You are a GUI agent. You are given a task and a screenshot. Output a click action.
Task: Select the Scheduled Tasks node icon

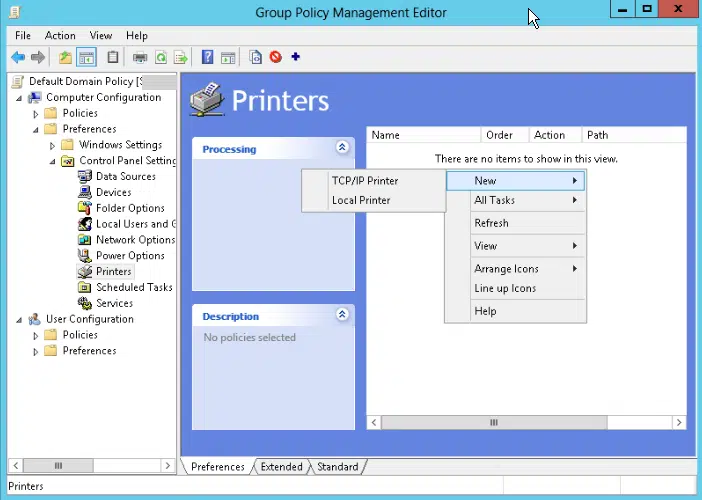pos(85,287)
